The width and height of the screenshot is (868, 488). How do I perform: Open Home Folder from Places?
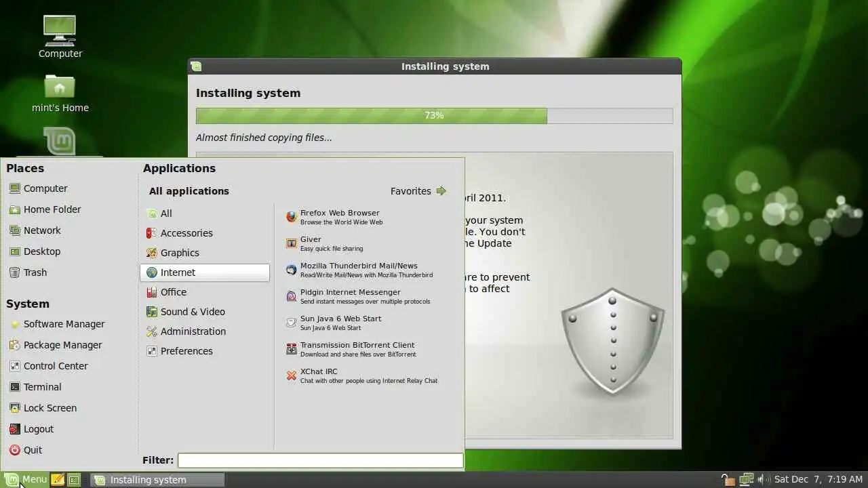tap(45, 209)
